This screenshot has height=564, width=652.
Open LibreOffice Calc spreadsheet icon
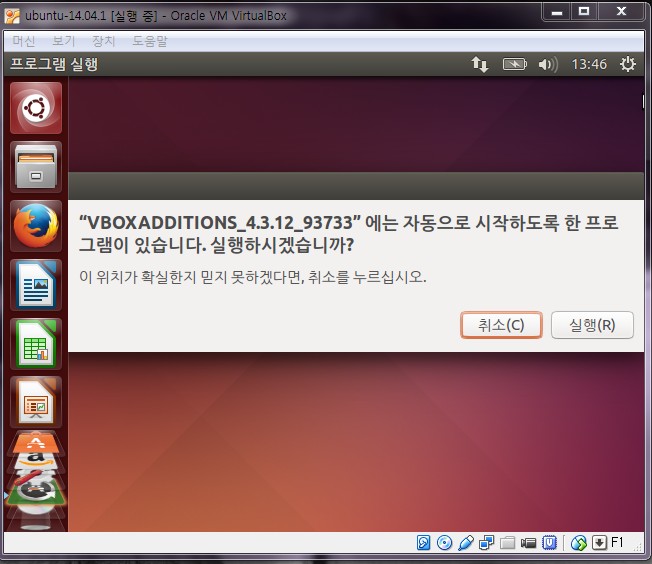point(36,343)
